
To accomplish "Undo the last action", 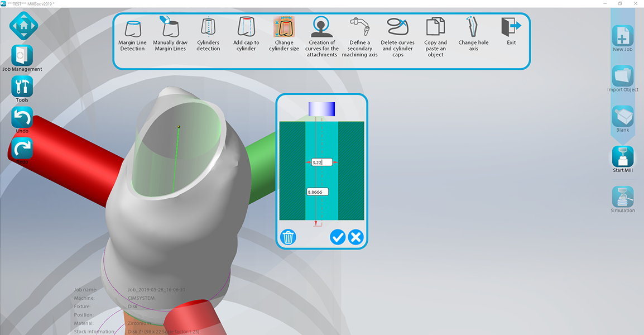I will point(22,120).
